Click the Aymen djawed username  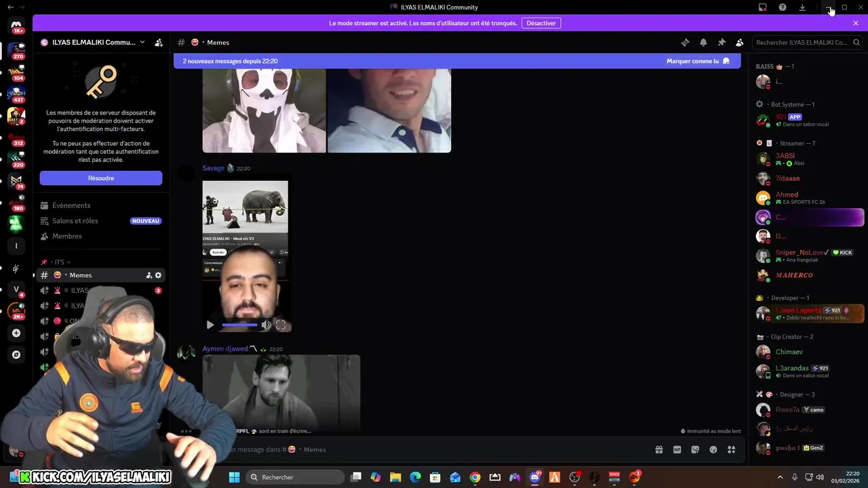point(225,349)
